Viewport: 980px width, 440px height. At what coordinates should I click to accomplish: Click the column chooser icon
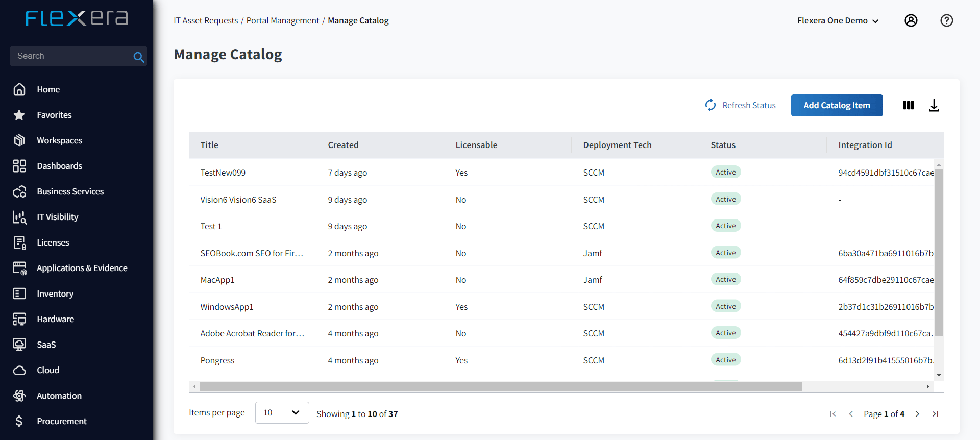908,105
